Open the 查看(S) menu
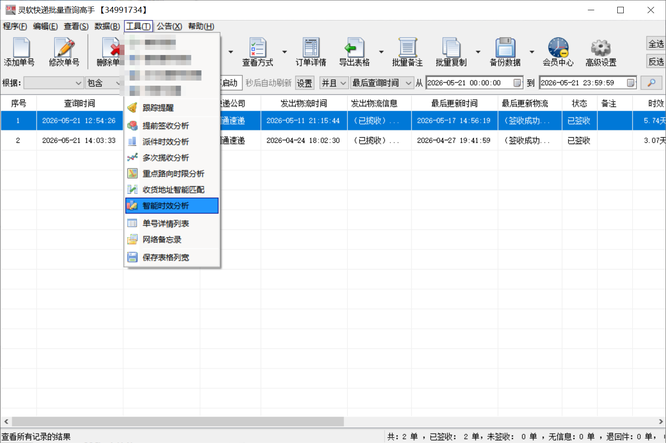 76,26
